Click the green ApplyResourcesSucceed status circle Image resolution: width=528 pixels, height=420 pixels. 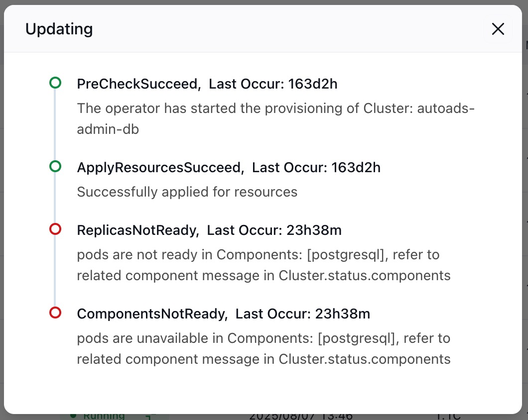[55, 167]
